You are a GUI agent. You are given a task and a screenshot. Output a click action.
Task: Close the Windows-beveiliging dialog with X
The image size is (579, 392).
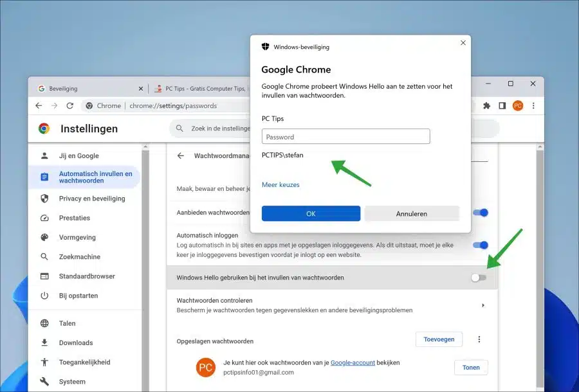(463, 43)
